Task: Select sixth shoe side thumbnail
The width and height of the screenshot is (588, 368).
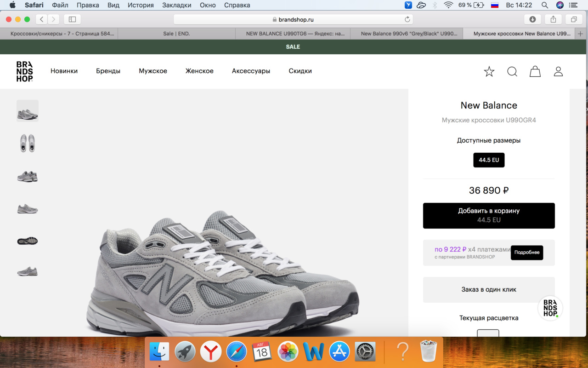Action: [x=28, y=271]
